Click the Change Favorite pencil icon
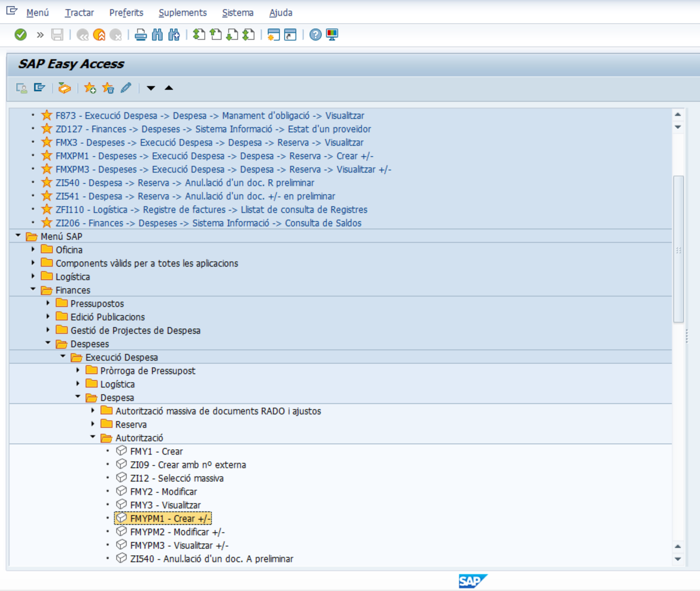This screenshot has height=591, width=700. pos(126,88)
